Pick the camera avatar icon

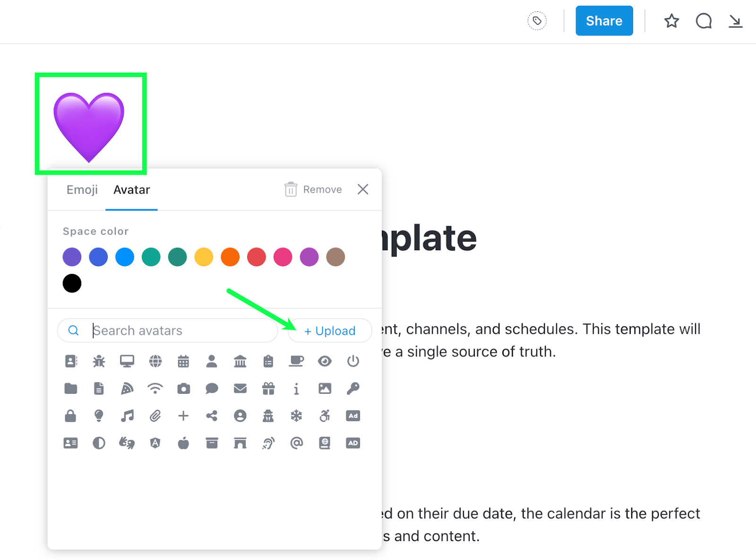click(x=183, y=389)
